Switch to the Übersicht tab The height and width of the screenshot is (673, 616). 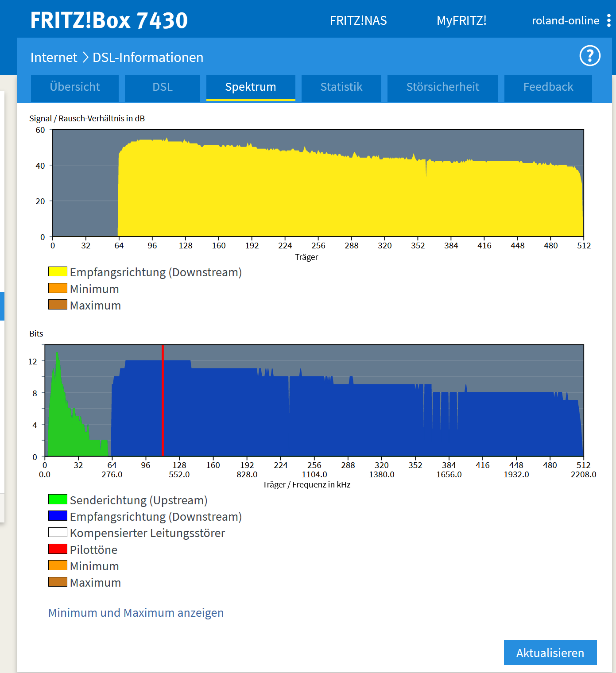click(75, 87)
